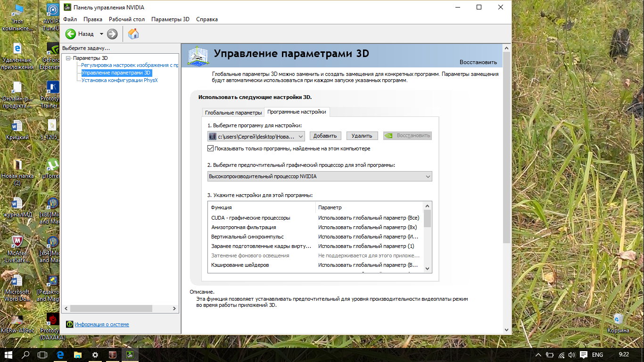Launch Edge browser from taskbar
The height and width of the screenshot is (362, 644).
tap(60, 354)
